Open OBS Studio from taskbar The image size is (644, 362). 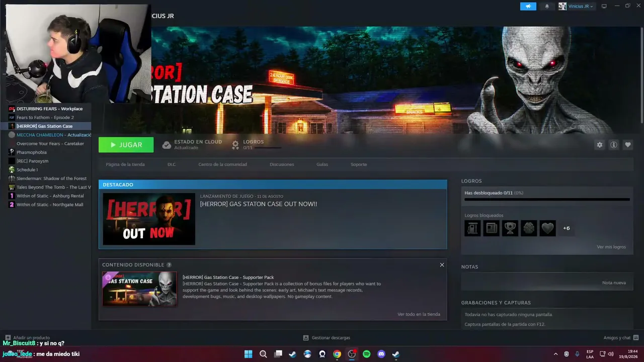click(x=352, y=354)
